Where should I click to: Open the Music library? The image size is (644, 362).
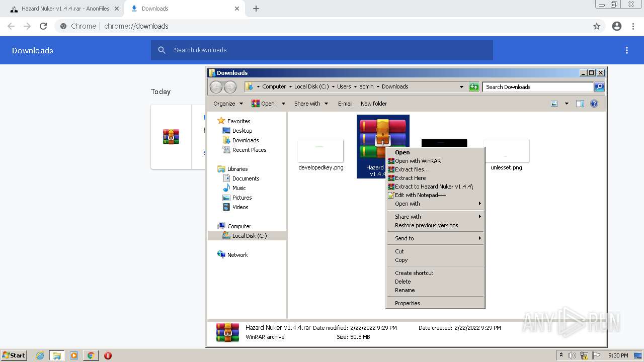click(x=239, y=188)
